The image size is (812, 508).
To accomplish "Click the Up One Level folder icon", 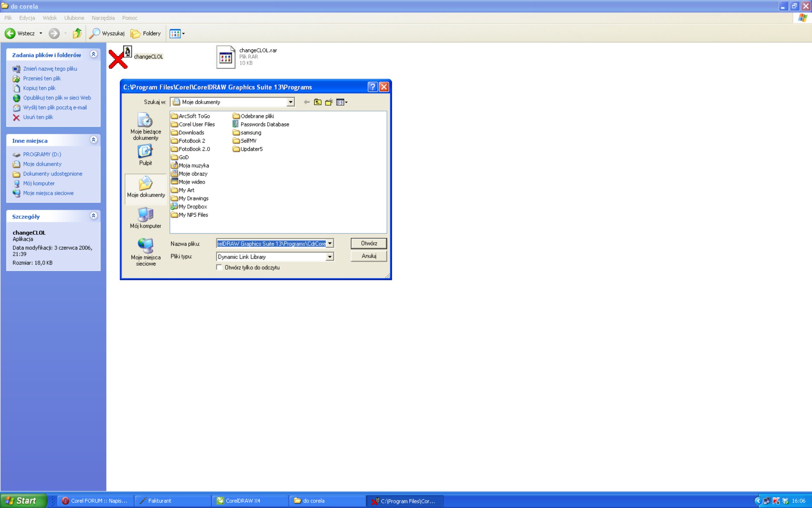I will 318,102.
